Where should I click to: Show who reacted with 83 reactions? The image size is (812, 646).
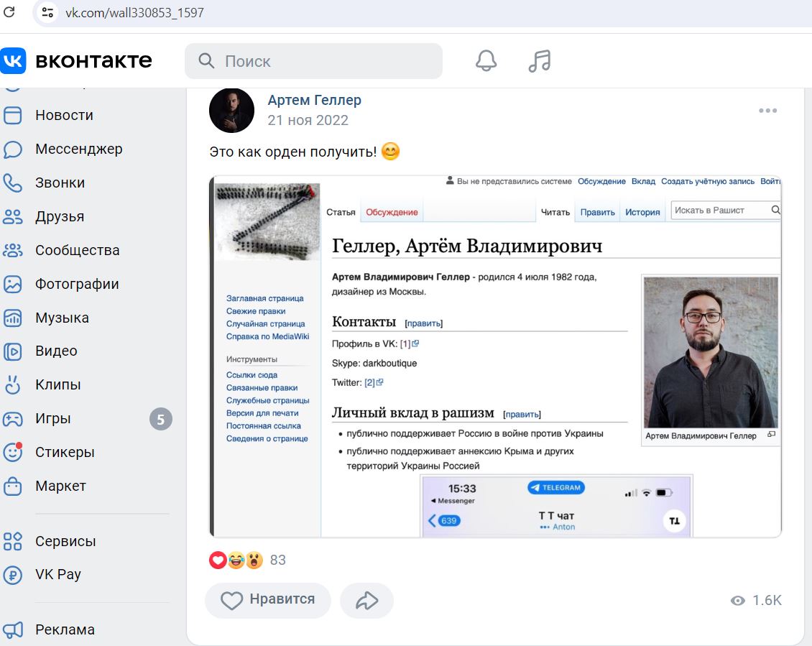[247, 560]
